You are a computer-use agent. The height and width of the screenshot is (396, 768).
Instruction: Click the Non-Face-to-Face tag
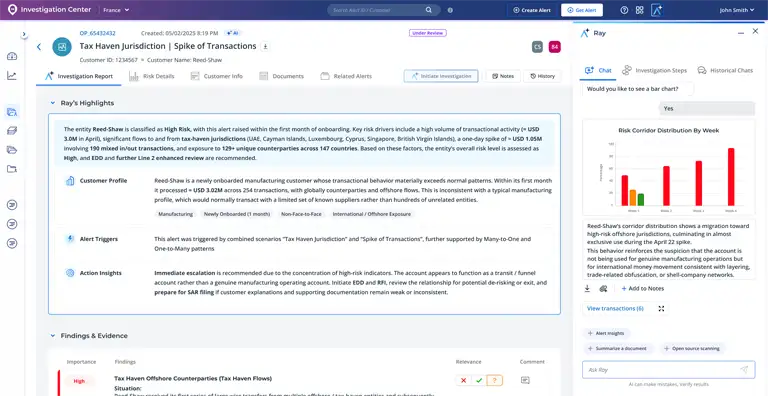tap(301, 214)
